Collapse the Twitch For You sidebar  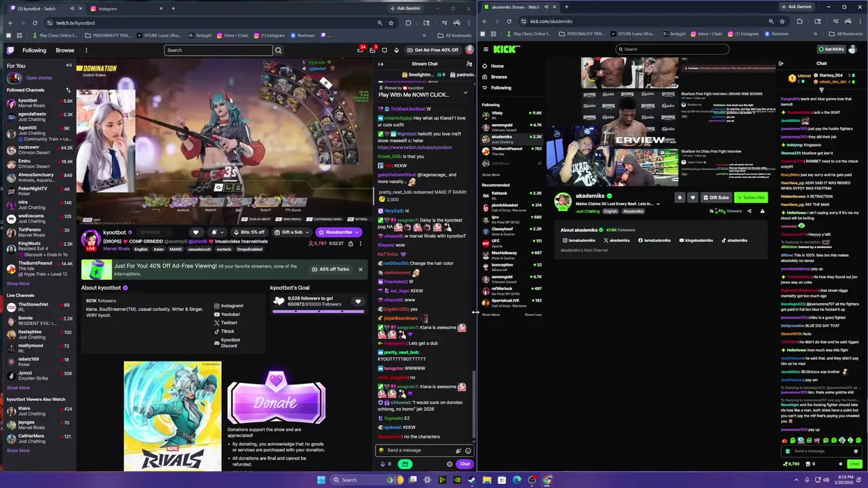(x=68, y=66)
